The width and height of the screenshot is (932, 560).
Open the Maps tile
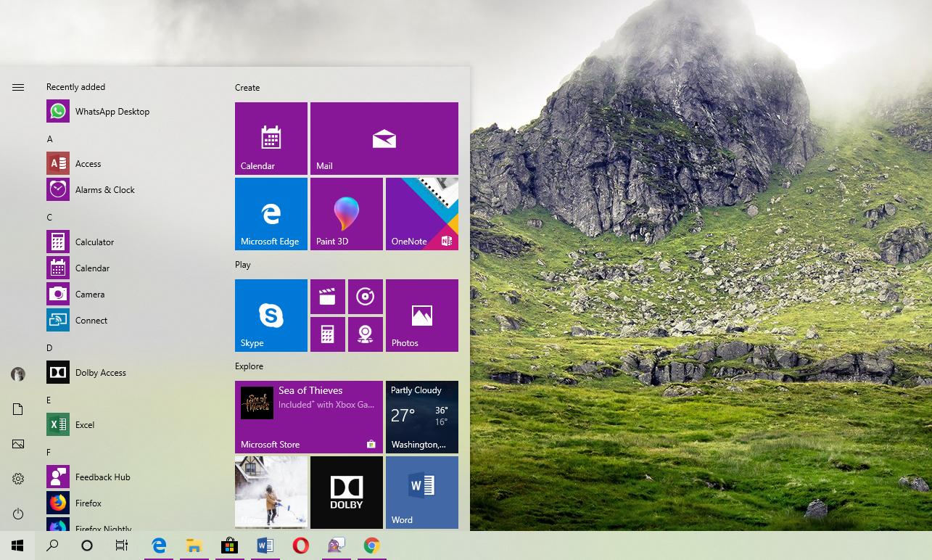pyautogui.click(x=366, y=334)
